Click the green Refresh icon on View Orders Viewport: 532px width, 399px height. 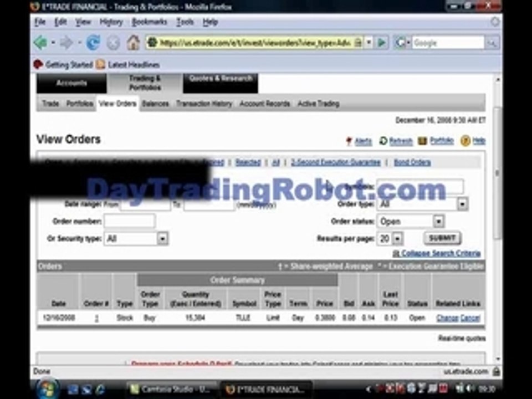[x=383, y=141]
